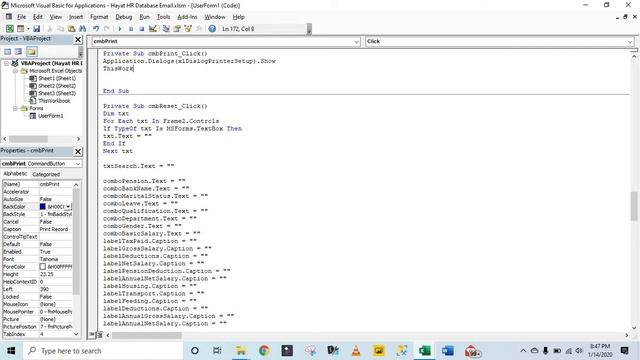
Task: Open the Properties Window toolbar icon
Action: click(177, 29)
